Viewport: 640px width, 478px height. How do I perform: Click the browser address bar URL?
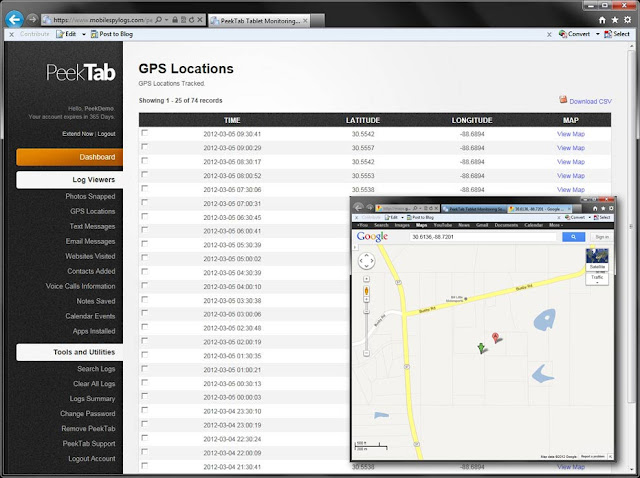coord(102,20)
